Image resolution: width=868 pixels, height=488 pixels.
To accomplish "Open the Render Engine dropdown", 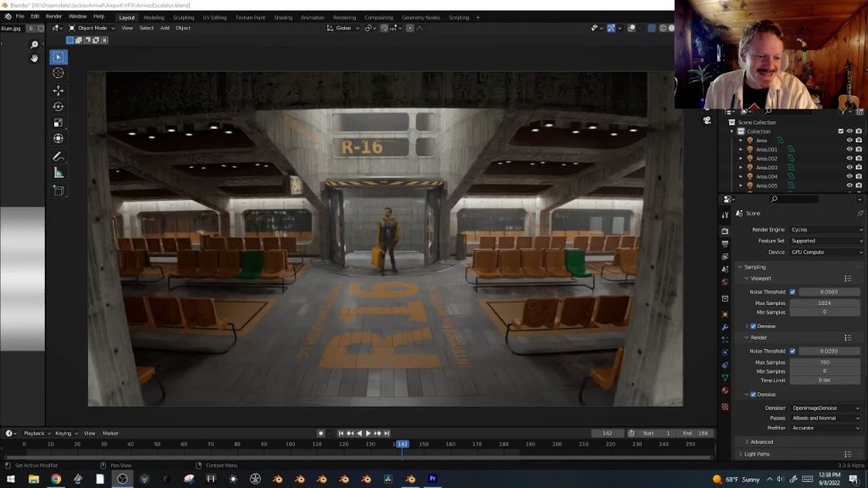I will [x=826, y=230].
